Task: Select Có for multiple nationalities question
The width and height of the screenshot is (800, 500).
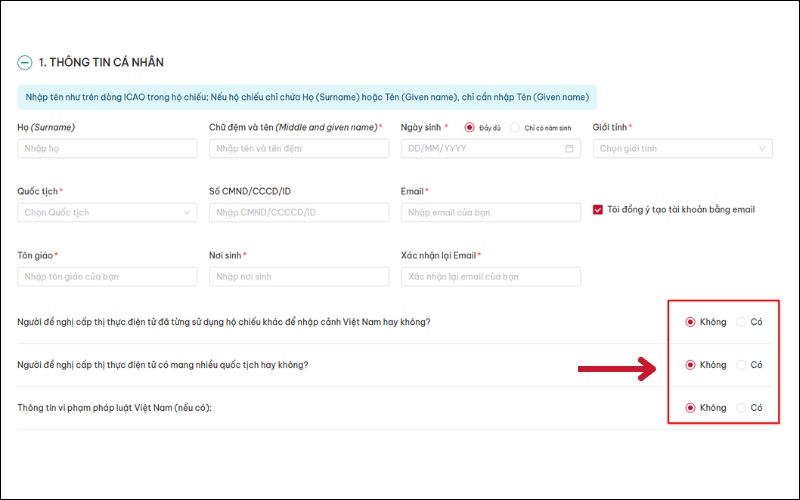Action: point(741,365)
